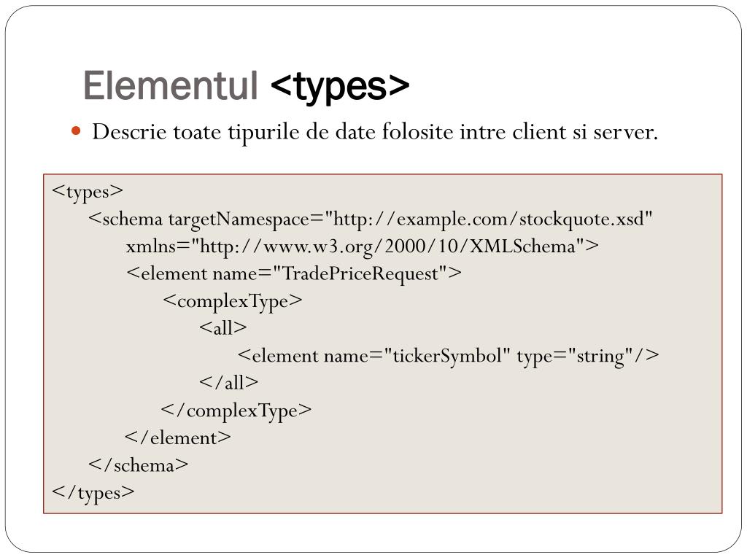Click the opening '<complexType>' tag
This screenshot has width=747, height=560.
coord(233,301)
